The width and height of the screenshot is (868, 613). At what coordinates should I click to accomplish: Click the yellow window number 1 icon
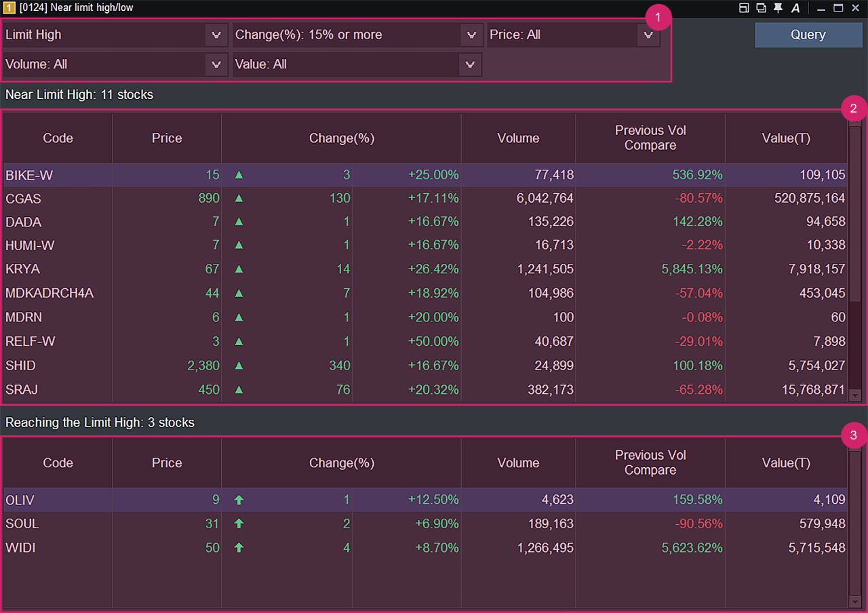click(9, 8)
